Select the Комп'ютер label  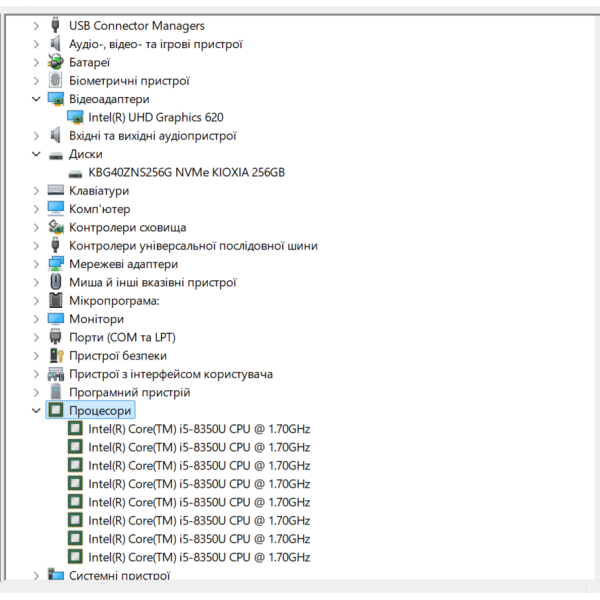tap(99, 209)
